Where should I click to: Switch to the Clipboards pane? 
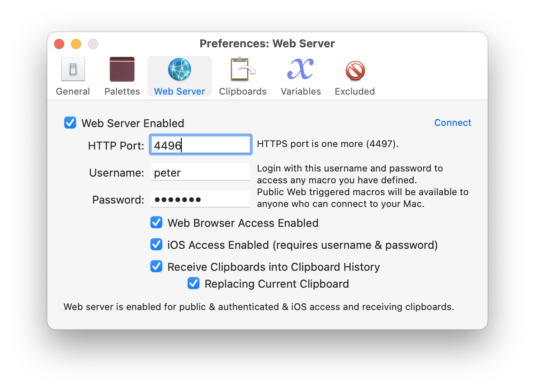click(242, 76)
